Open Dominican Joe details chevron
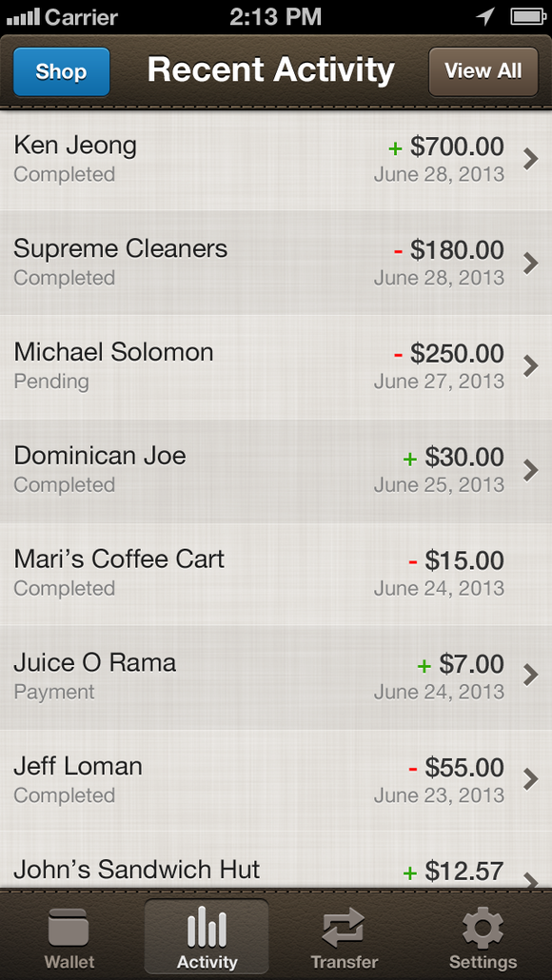 coord(531,470)
